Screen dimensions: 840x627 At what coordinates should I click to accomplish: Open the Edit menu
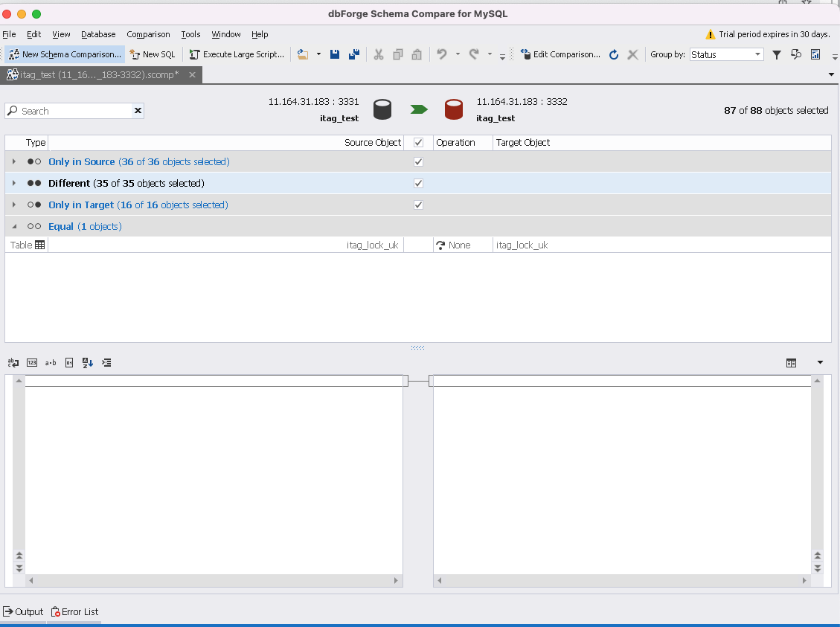click(x=33, y=34)
